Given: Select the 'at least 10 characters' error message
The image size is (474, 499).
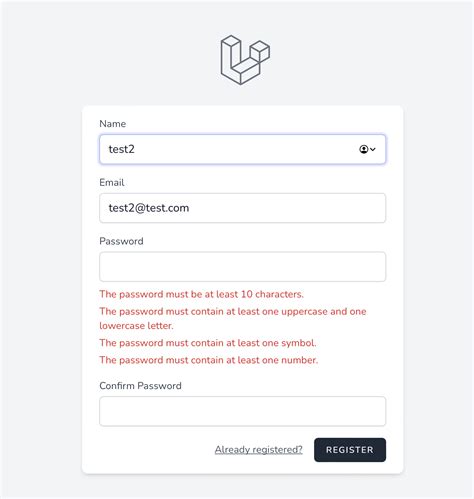Looking at the screenshot, I should [201, 294].
